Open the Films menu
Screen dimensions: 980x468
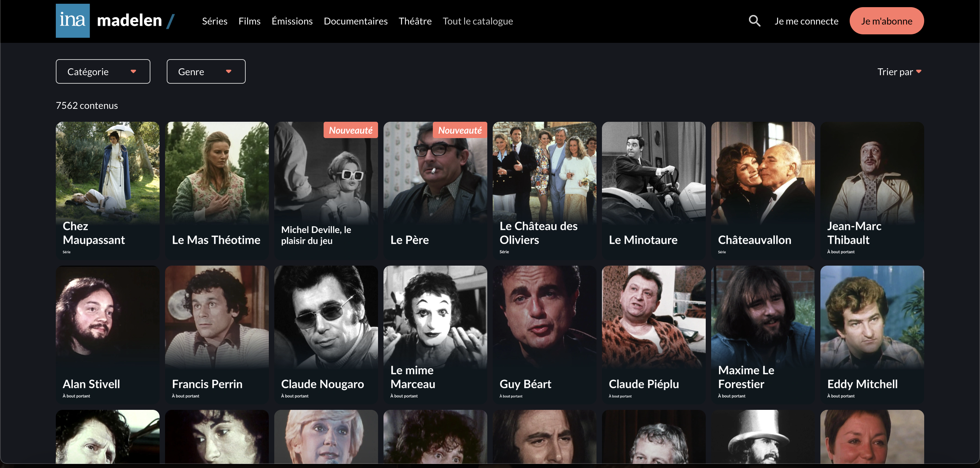coord(249,21)
